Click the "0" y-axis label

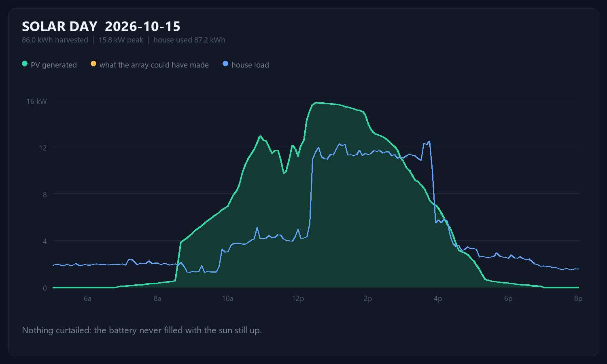(x=45, y=288)
